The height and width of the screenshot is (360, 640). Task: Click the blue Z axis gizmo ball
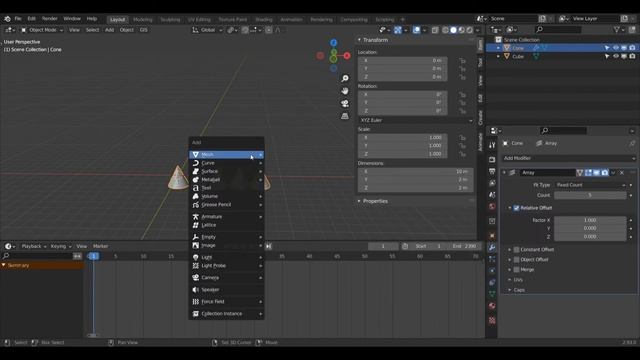click(333, 43)
